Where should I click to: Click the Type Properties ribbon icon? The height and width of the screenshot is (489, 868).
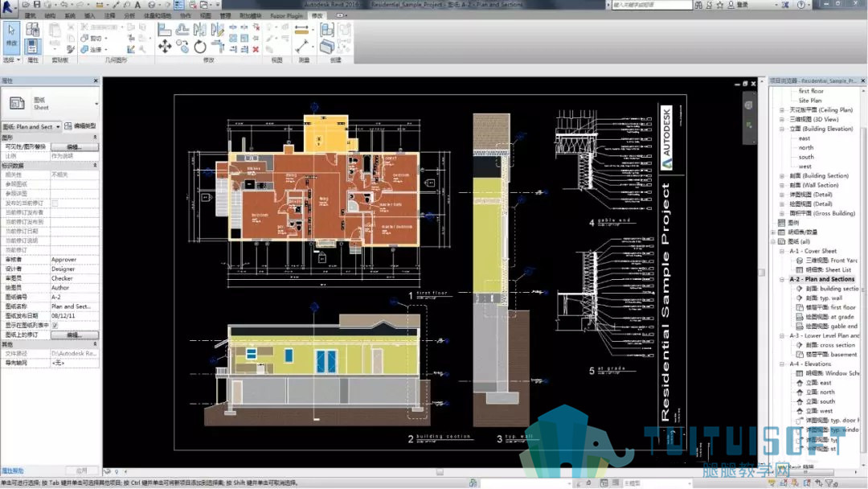click(x=32, y=29)
